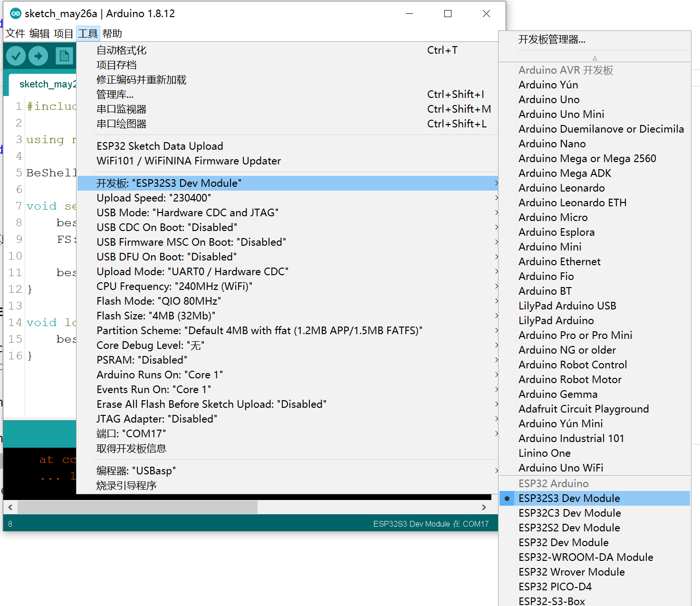This screenshot has height=606, width=700.
Task: Click 烧录引导程序 entry
Action: coord(288,486)
